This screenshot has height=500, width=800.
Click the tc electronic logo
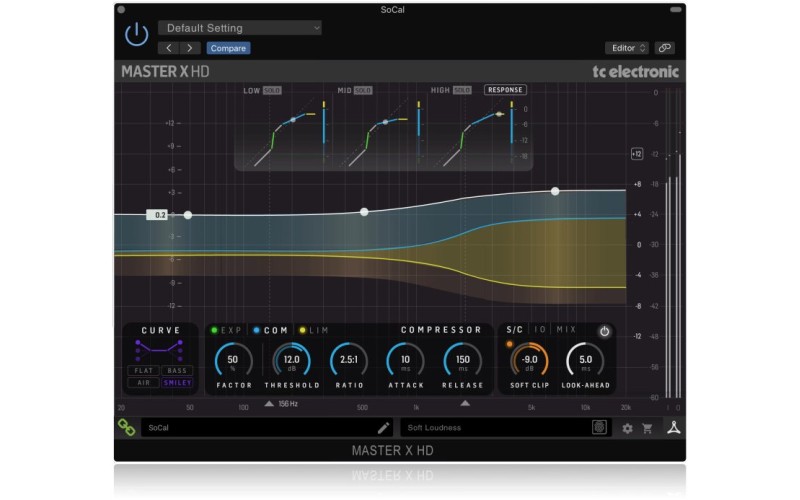(x=635, y=72)
